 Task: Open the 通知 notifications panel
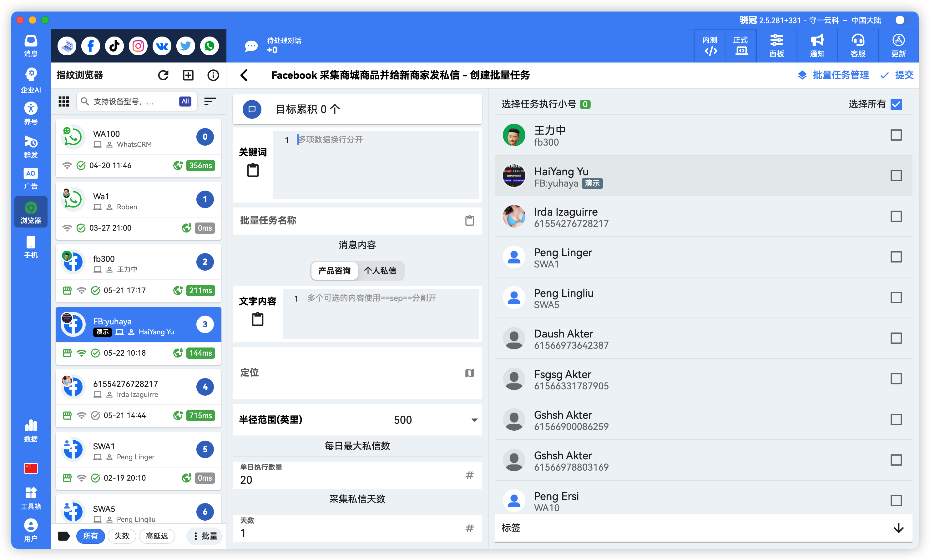tap(817, 46)
